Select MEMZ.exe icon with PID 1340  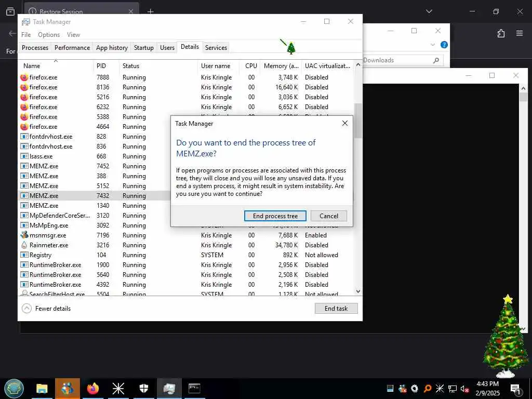[24, 205]
